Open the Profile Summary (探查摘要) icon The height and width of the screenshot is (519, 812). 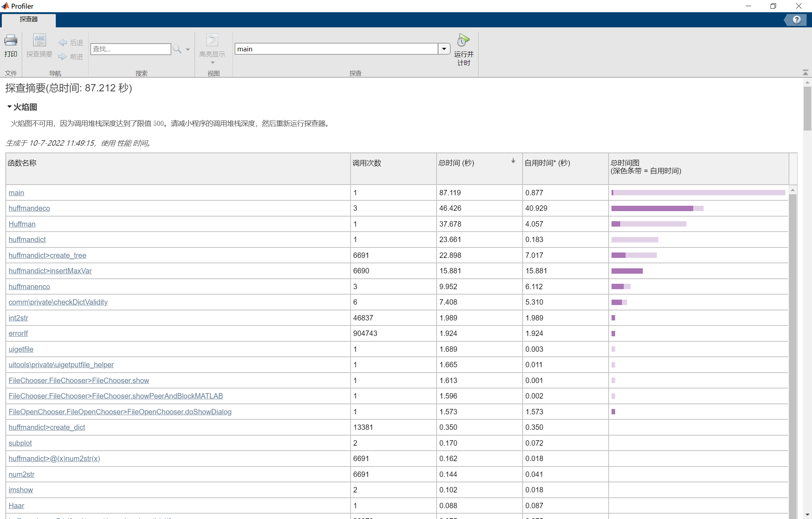[39, 41]
